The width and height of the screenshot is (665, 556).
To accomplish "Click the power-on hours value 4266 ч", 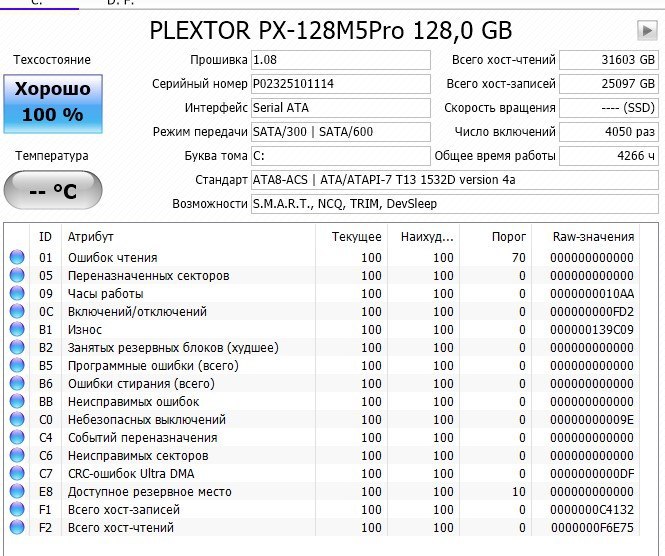I will [609, 156].
